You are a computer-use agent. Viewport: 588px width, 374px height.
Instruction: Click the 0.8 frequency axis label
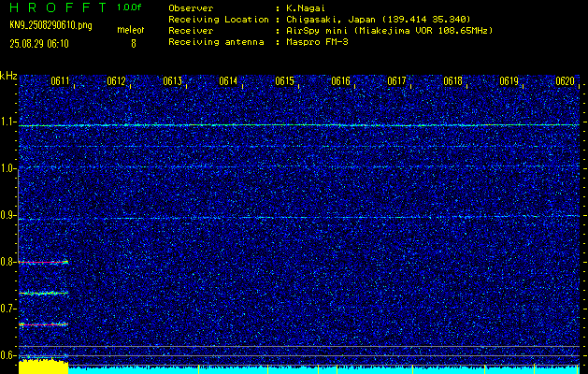pos(7,262)
